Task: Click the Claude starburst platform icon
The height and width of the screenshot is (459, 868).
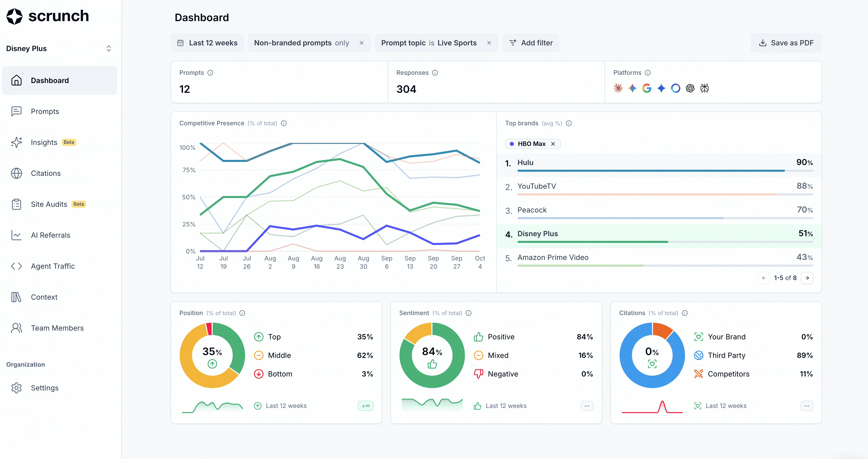Action: [x=618, y=88]
